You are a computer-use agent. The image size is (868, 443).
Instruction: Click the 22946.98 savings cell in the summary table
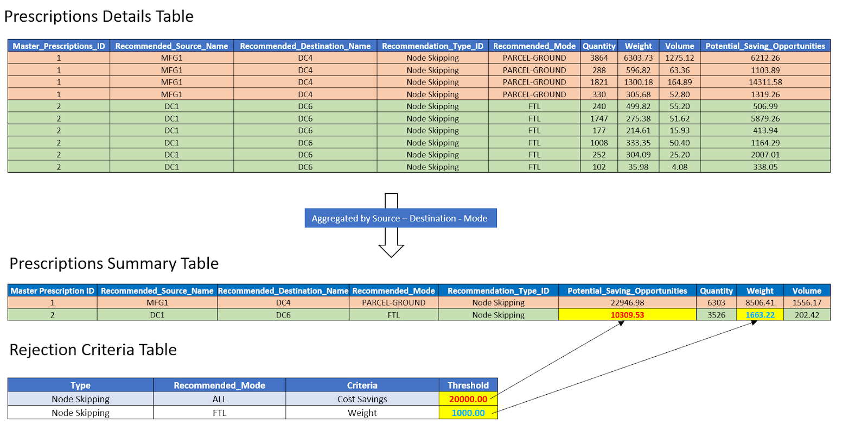pyautogui.click(x=627, y=303)
